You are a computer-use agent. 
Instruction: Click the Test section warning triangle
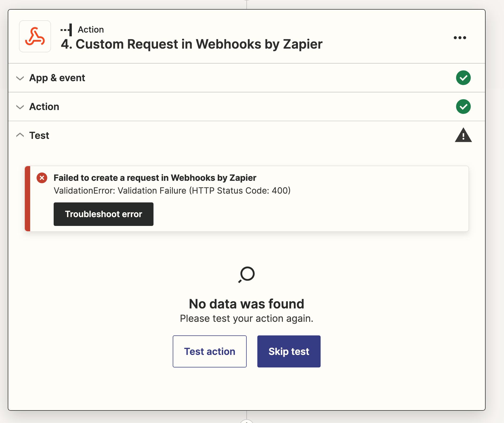click(x=463, y=135)
